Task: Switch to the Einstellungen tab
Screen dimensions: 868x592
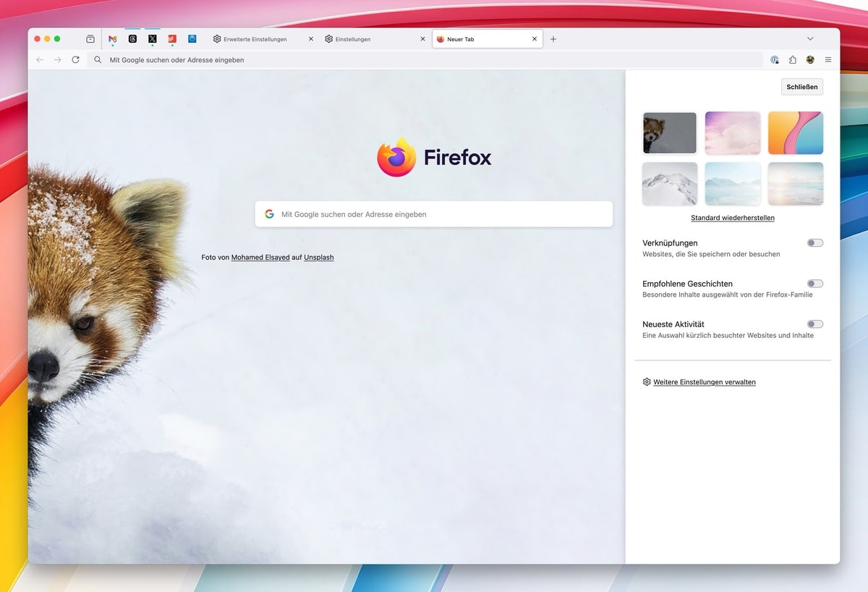Action: tap(354, 39)
